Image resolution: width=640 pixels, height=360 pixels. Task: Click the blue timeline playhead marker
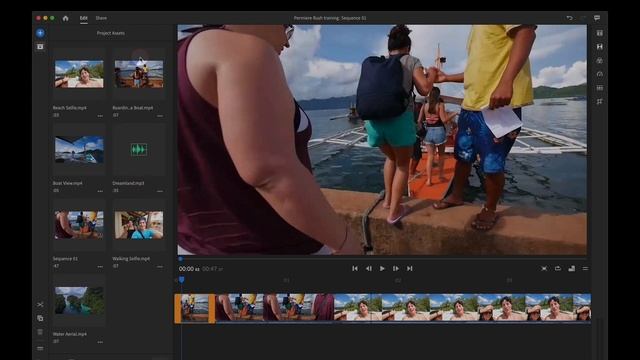pos(182,280)
